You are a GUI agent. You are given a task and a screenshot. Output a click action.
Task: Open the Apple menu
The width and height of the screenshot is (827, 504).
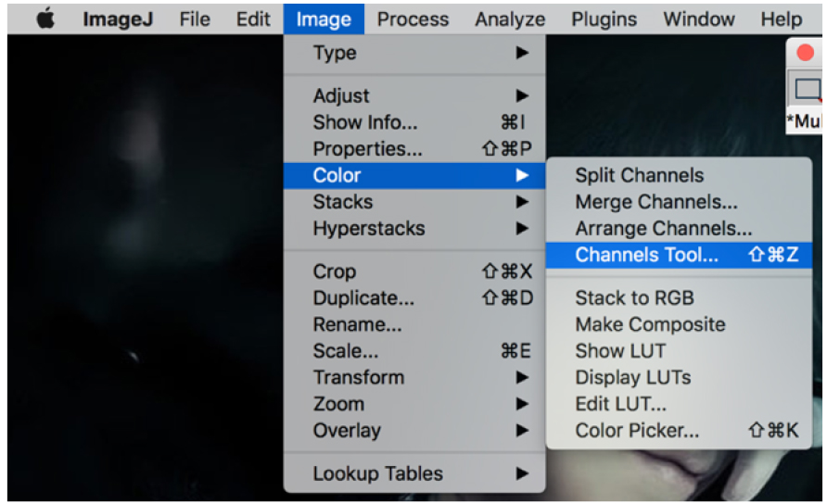45,19
